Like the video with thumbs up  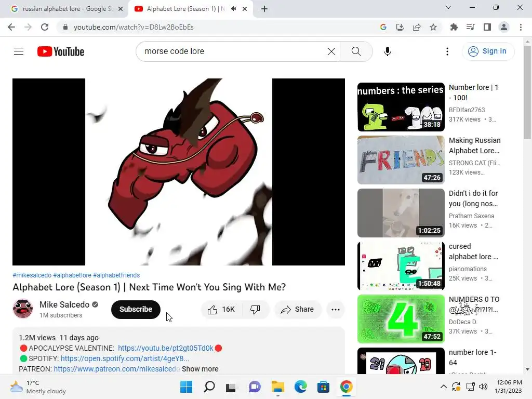pyautogui.click(x=221, y=309)
